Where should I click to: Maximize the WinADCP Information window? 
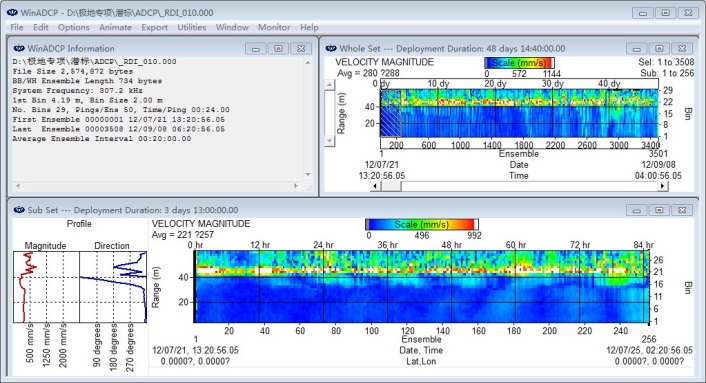click(278, 49)
